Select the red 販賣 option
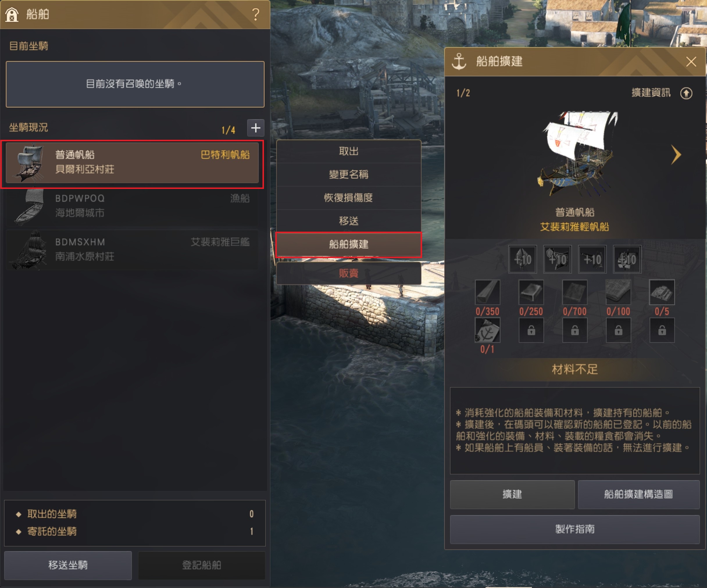Viewport: 707px width, 588px height. pyautogui.click(x=349, y=273)
